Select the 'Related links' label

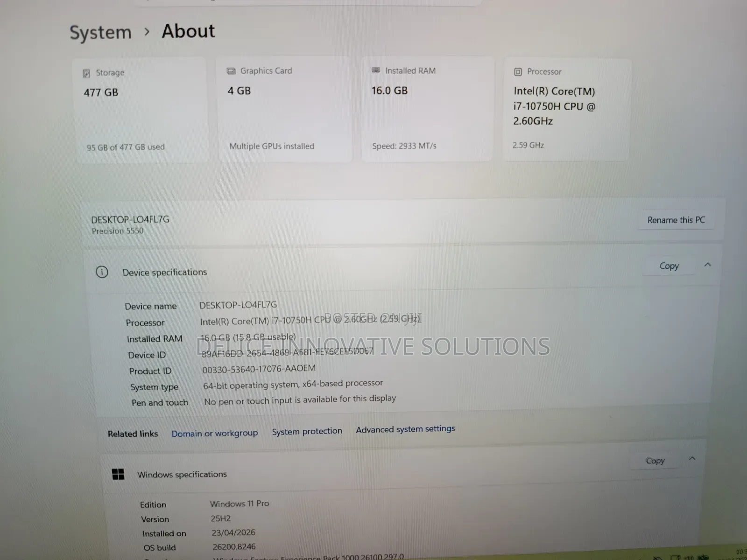tap(133, 434)
